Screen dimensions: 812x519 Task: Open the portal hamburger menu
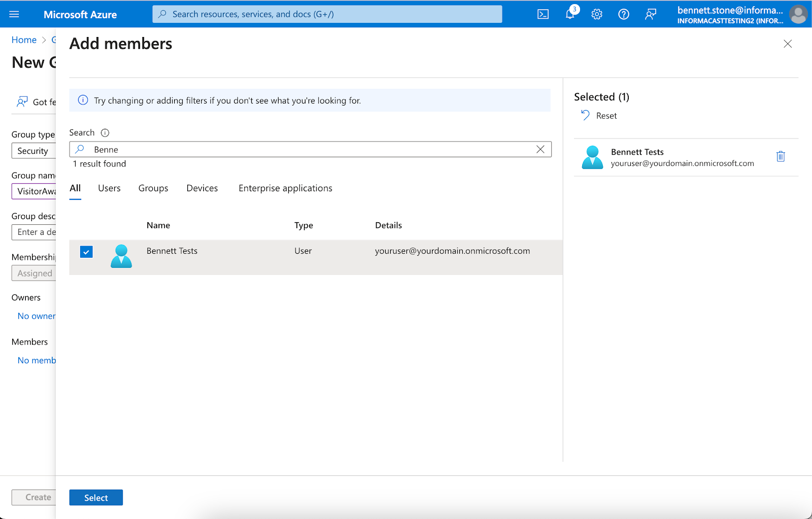point(14,14)
